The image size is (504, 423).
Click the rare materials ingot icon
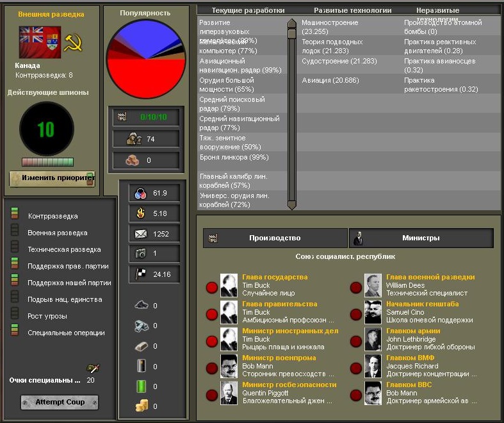coord(142,346)
